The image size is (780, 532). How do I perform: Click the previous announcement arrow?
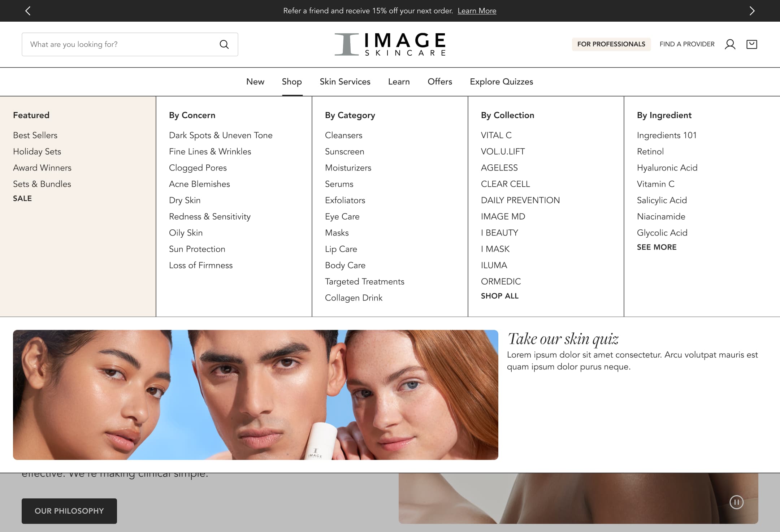coord(28,11)
